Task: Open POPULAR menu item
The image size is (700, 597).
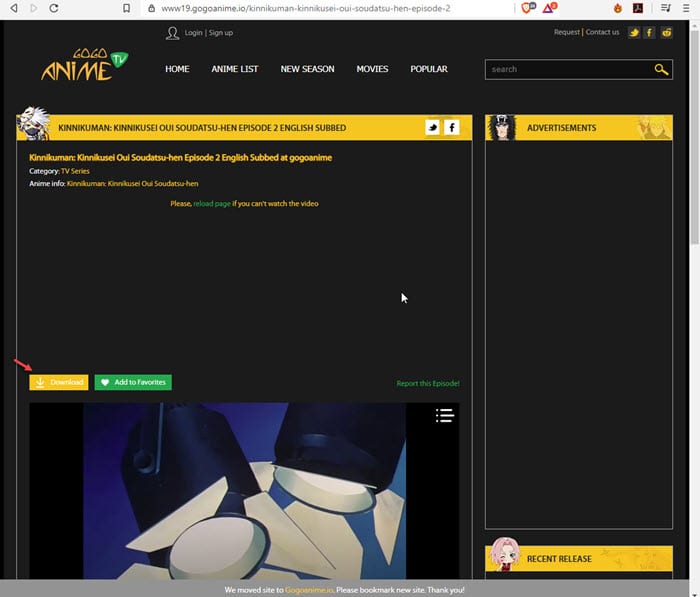Action: (429, 69)
